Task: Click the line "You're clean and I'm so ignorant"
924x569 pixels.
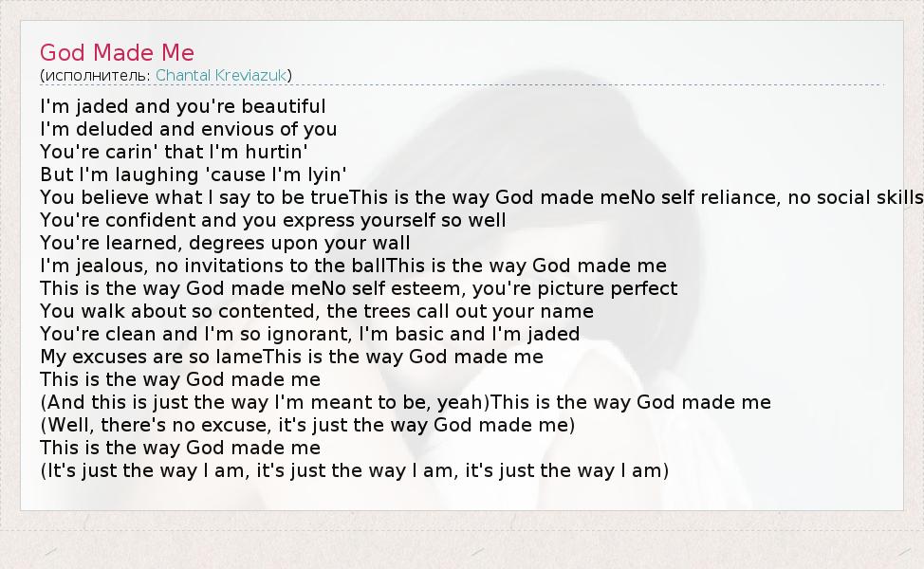Action: click(x=310, y=334)
